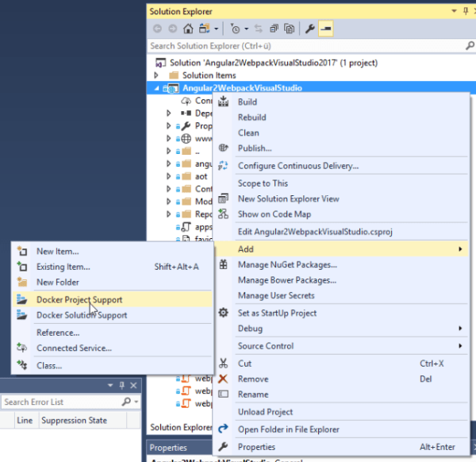This screenshot has width=476, height=462.
Task: Choose Rename in the context menu
Action: click(341, 395)
